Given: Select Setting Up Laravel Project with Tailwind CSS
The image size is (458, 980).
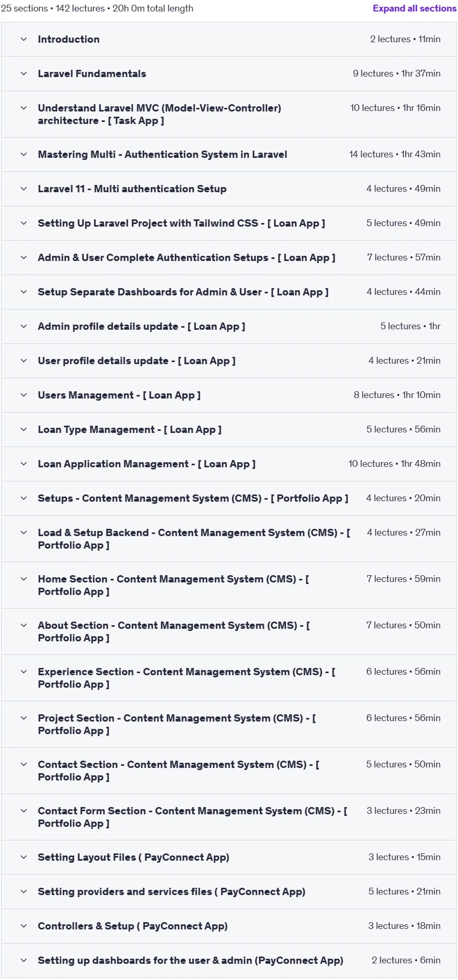Looking at the screenshot, I should [x=181, y=223].
